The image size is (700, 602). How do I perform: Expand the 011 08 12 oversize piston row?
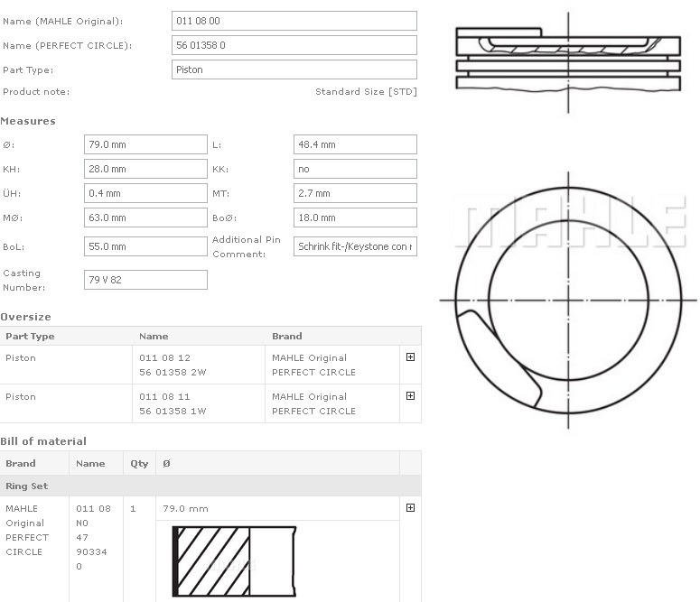point(410,357)
